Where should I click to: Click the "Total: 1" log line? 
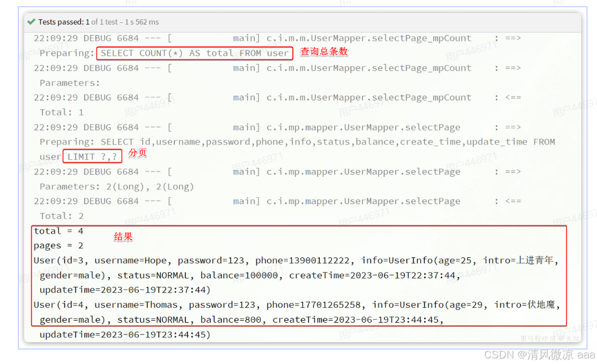62,112
